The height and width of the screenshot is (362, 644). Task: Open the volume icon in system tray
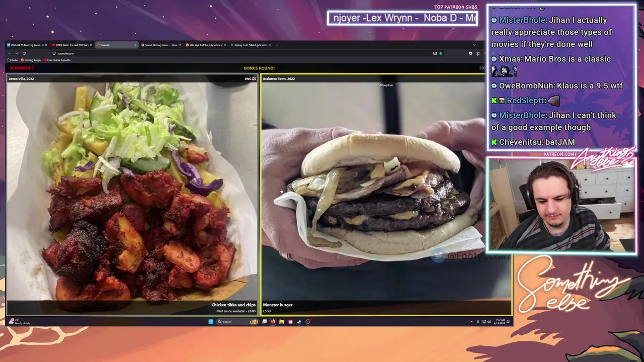coord(489,322)
